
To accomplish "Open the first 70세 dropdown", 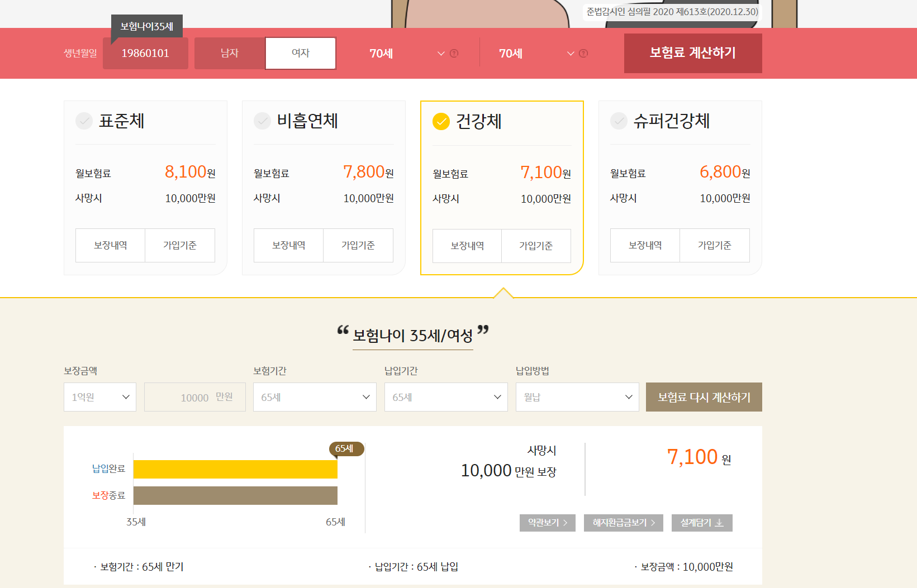I will pyautogui.click(x=407, y=54).
